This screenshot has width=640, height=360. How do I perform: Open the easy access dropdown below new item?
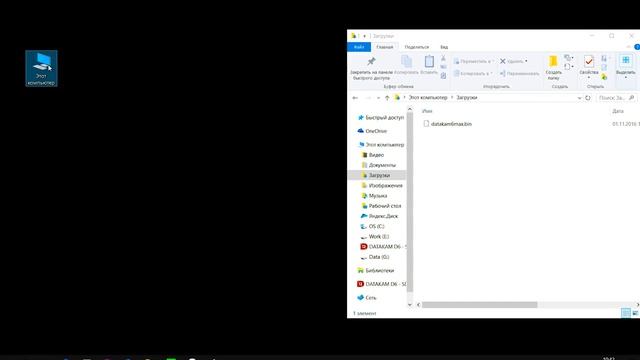pyautogui.click(x=569, y=67)
